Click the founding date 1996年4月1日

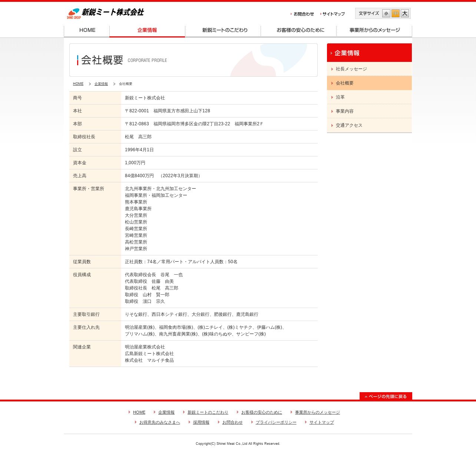[139, 150]
